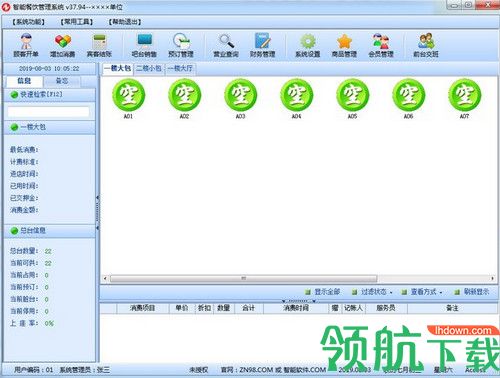Click the 当前可供 value 22

pos(48,263)
